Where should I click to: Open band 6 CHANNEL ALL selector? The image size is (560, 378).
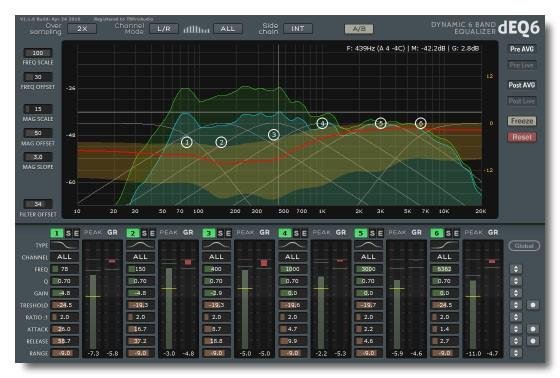[x=445, y=257]
